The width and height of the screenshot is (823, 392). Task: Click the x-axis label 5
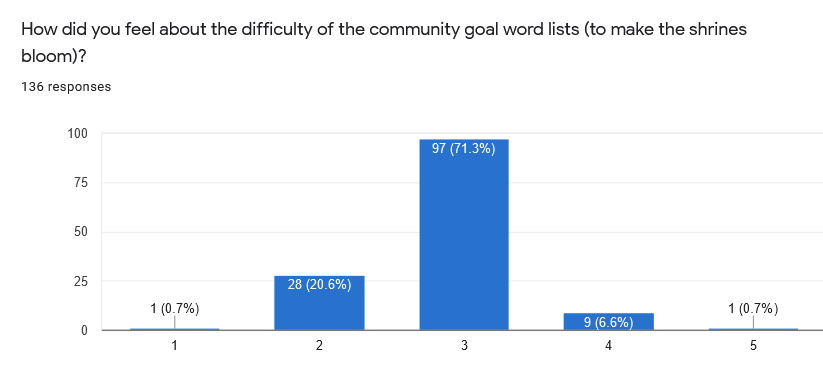click(753, 346)
